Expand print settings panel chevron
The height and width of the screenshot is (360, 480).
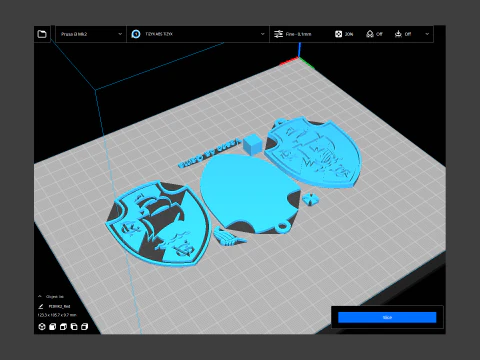tap(427, 34)
